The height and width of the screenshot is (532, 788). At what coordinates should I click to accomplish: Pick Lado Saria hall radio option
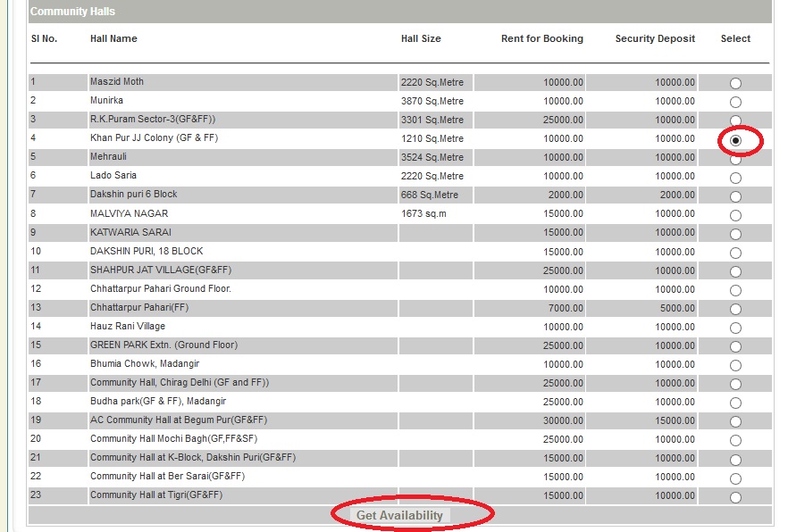(735, 178)
